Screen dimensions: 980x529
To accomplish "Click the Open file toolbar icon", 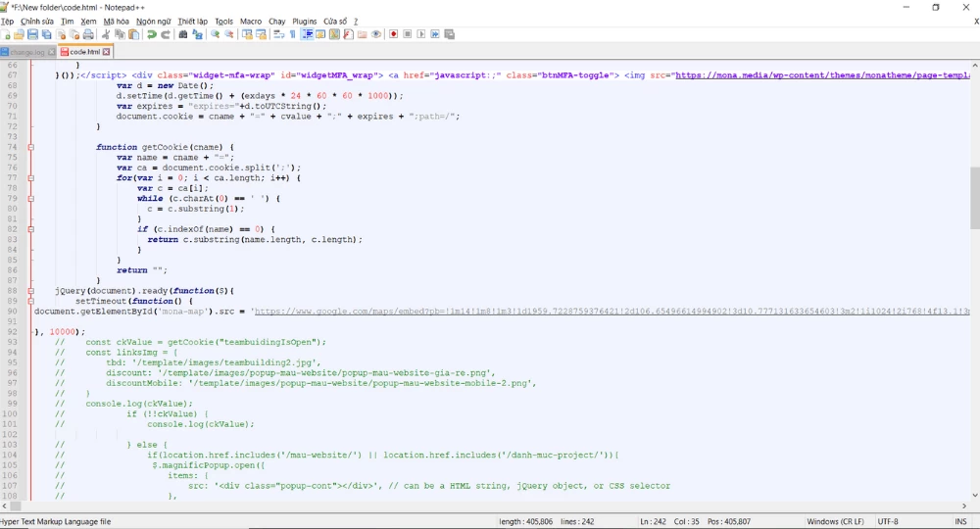I will [x=19, y=34].
